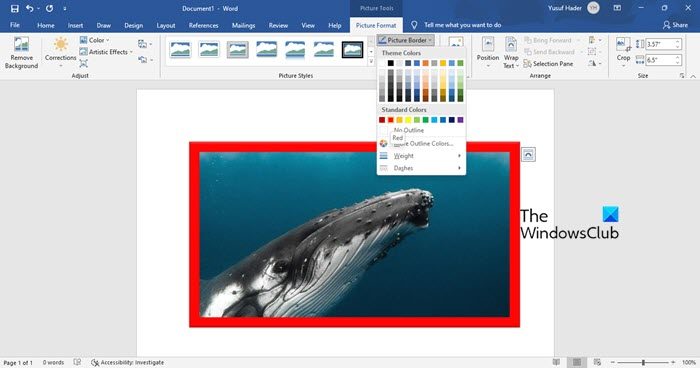Click the Save icon in title bar
This screenshot has height=369, width=700.
click(15, 8)
